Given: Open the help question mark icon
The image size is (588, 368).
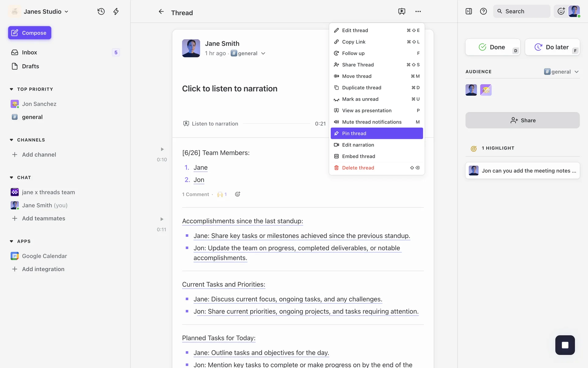Looking at the screenshot, I should 483,11.
